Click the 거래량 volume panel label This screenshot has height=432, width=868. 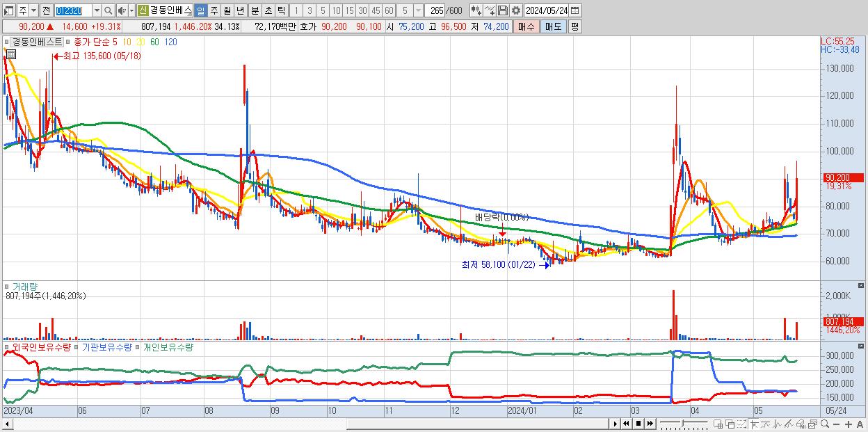point(24,287)
